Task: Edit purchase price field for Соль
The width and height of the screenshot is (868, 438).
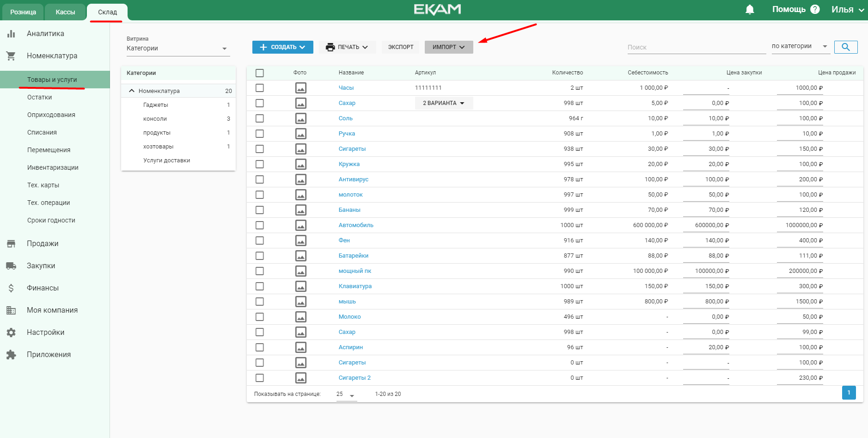Action: [706, 118]
